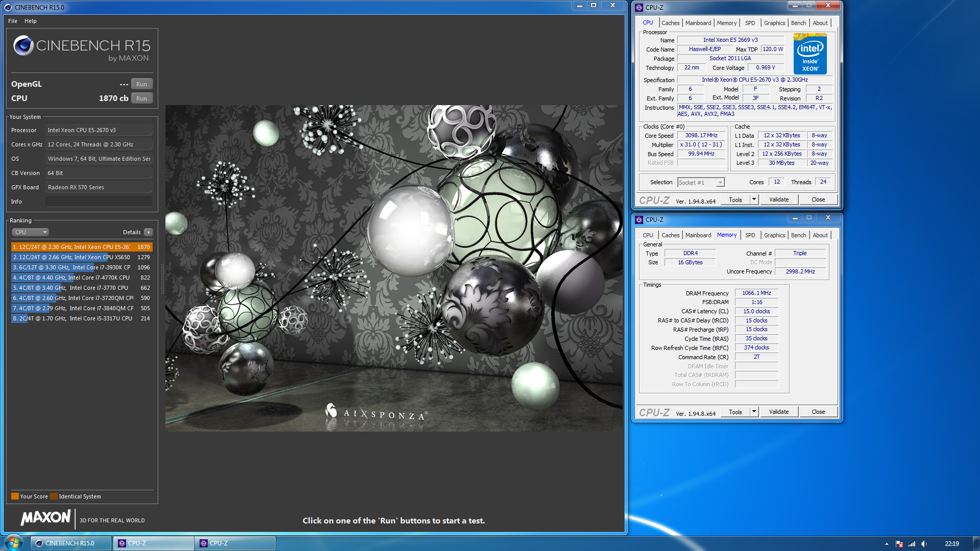The image size is (980, 551).
Task: Click the Identical System legend swatch
Action: pos(54,496)
